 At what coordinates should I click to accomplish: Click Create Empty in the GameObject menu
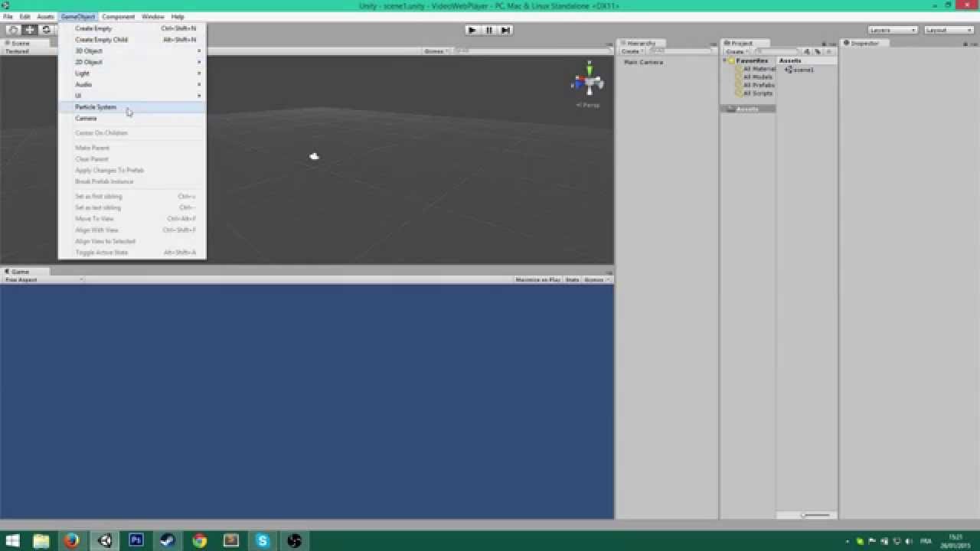[x=132, y=28]
